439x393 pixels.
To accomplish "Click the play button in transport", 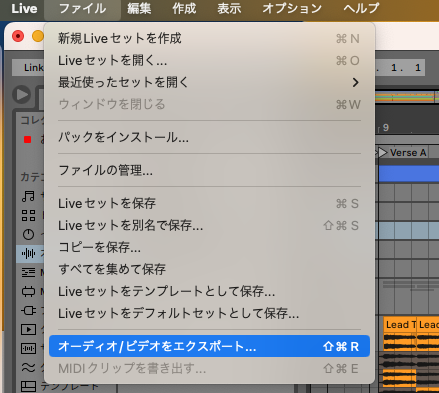I will [22, 94].
